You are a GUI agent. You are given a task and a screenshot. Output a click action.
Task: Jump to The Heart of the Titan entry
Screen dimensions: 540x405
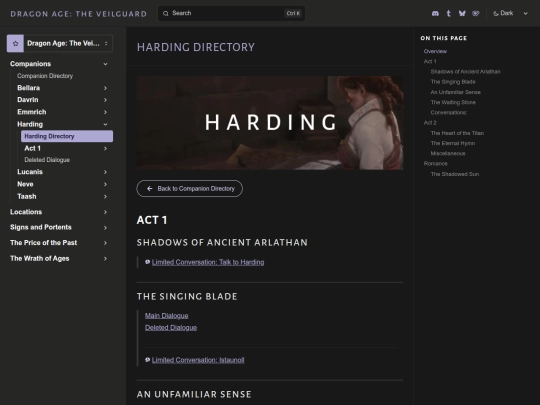[x=457, y=133]
